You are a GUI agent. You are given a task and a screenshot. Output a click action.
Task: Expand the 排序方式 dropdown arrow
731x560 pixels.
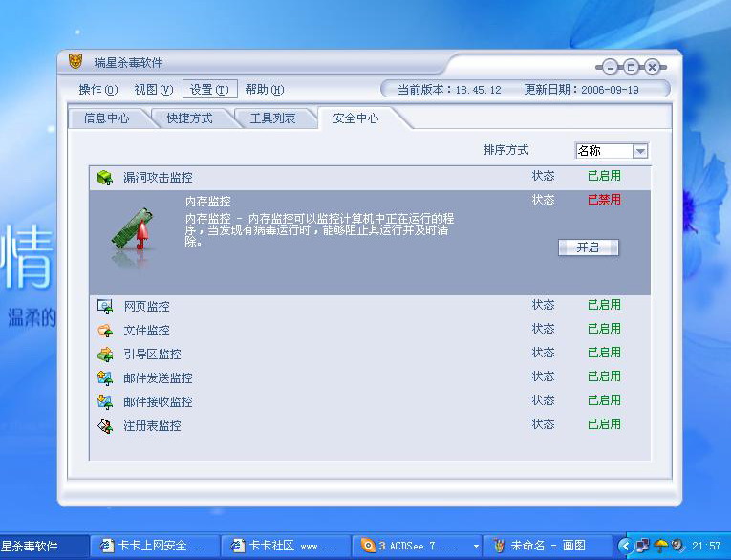[x=640, y=151]
